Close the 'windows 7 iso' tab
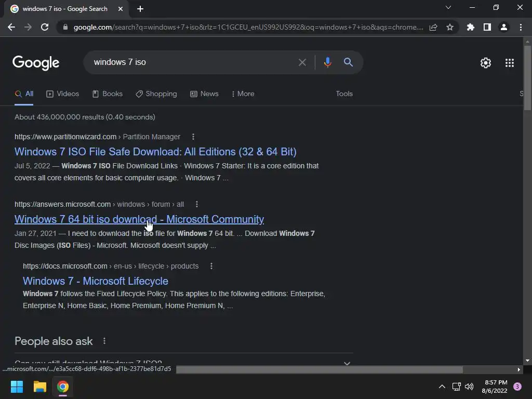This screenshot has height=399, width=532. 121,9
